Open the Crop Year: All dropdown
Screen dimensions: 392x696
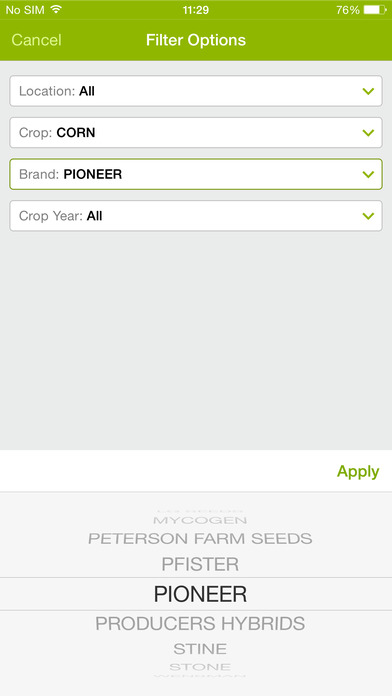click(196, 216)
